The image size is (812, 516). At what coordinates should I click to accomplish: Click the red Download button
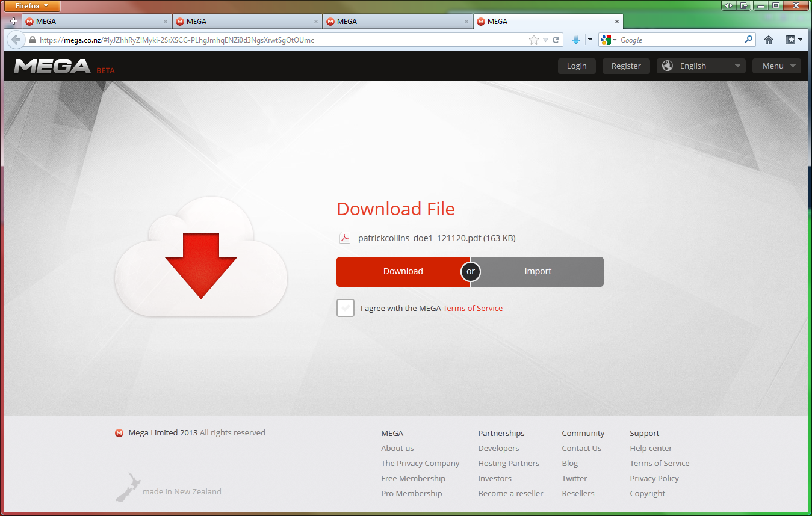point(403,272)
